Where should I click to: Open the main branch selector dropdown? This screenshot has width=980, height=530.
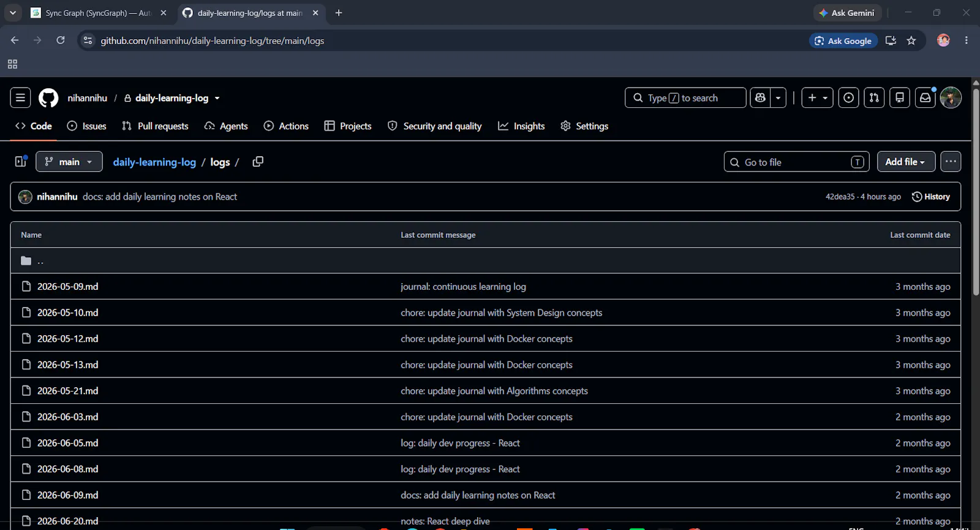click(69, 162)
